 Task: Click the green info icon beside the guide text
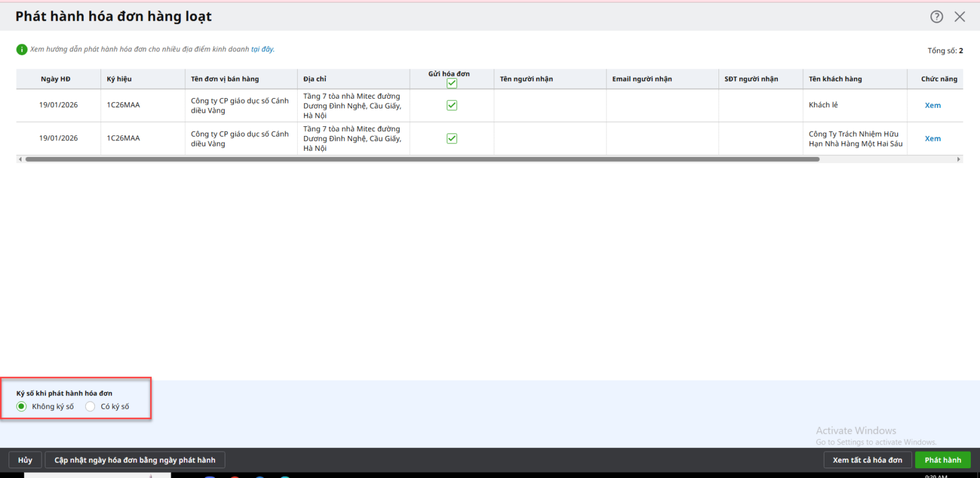pos(21,50)
